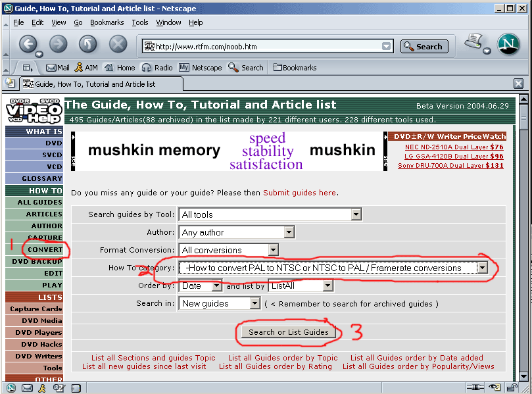532x394 pixels.
Task: Open the File menu
Action: click(x=18, y=23)
